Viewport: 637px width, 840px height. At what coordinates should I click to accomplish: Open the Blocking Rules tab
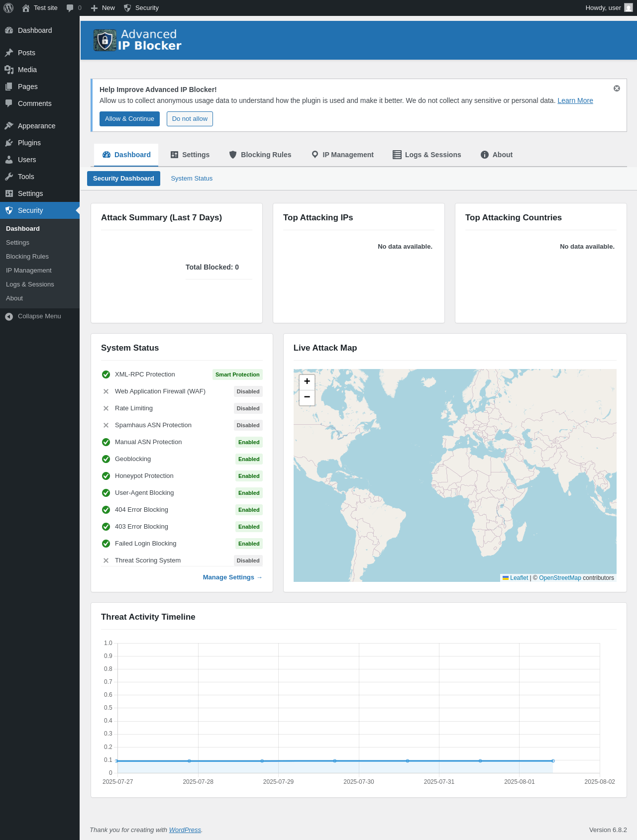pos(260,155)
